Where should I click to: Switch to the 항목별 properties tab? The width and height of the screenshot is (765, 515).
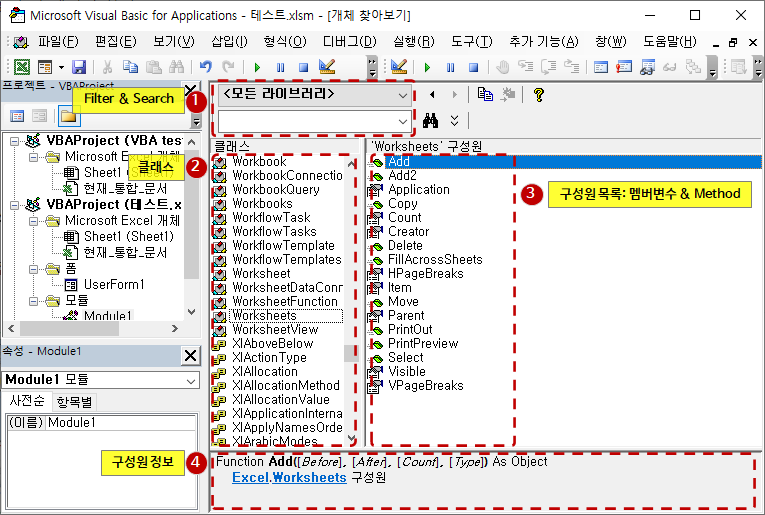74,402
